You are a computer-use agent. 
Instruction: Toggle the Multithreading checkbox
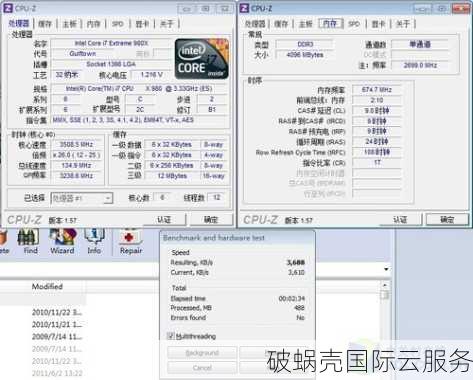point(171,336)
